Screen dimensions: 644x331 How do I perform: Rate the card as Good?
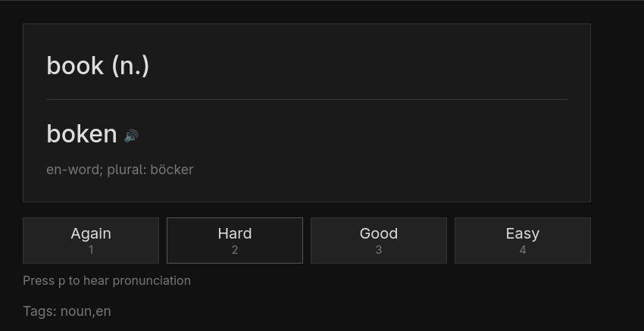pyautogui.click(x=379, y=240)
